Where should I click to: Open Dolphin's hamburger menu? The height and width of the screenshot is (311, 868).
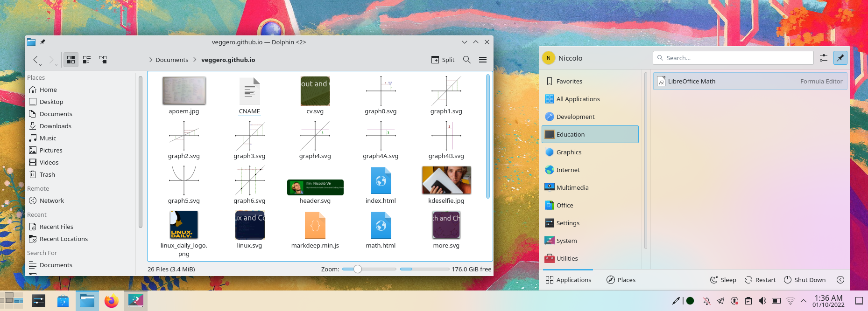tap(483, 60)
